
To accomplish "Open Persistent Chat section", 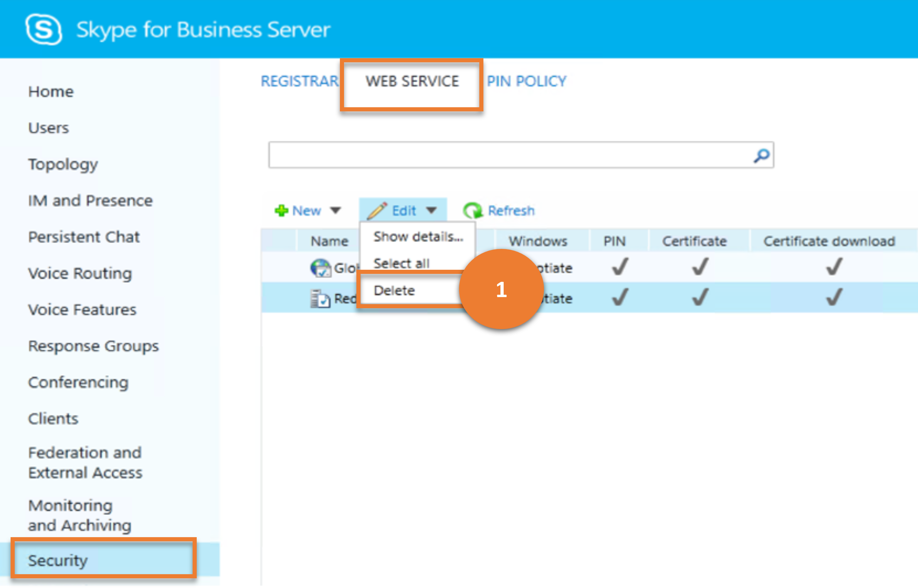I will 84,237.
